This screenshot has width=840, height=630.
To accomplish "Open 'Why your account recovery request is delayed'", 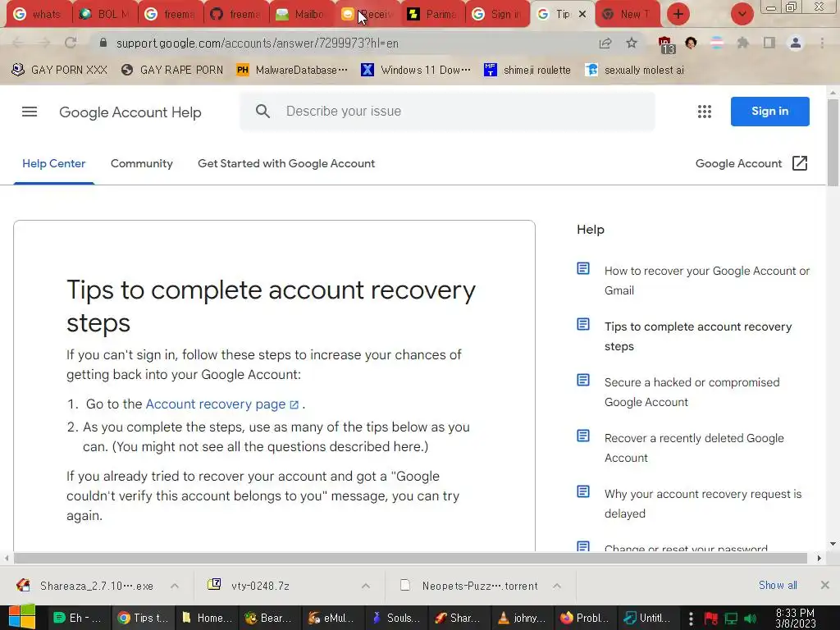I will (x=703, y=504).
